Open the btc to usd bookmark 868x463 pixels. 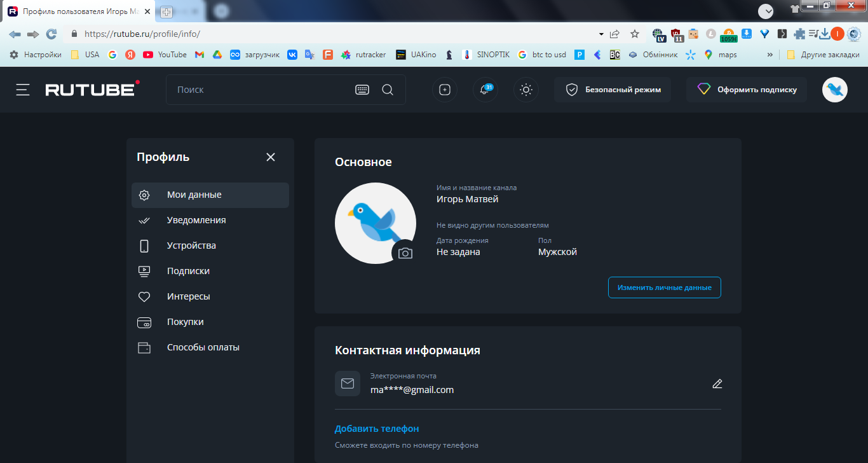(542, 55)
